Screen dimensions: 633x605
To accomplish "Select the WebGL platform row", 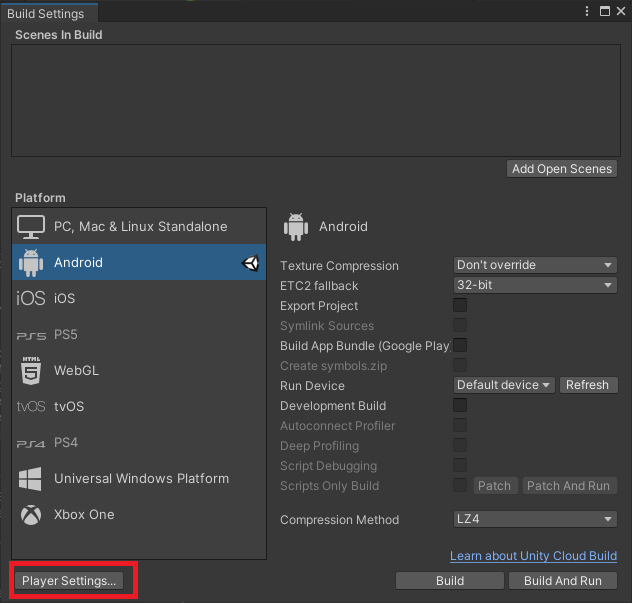I will click(139, 371).
